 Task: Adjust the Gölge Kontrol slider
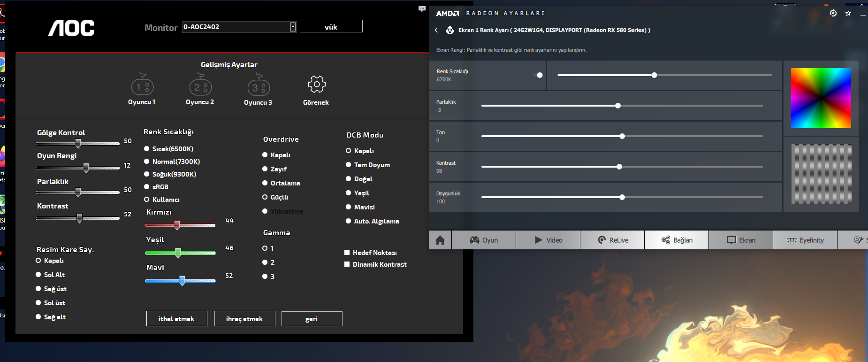pos(78,143)
